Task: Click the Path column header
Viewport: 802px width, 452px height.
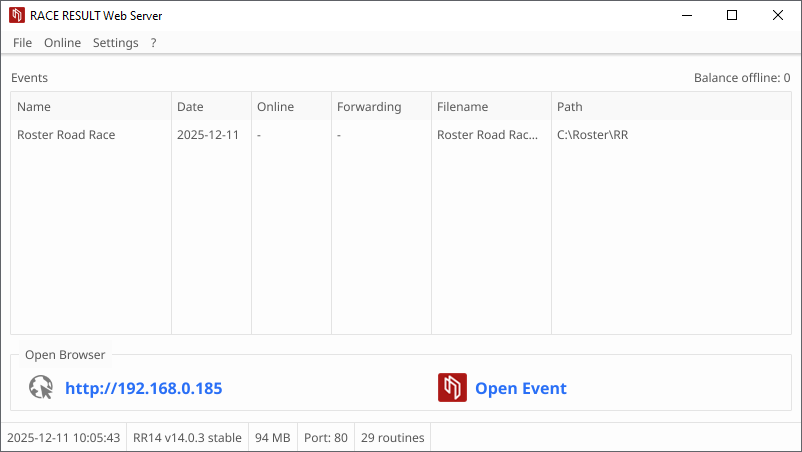Action: pos(671,106)
